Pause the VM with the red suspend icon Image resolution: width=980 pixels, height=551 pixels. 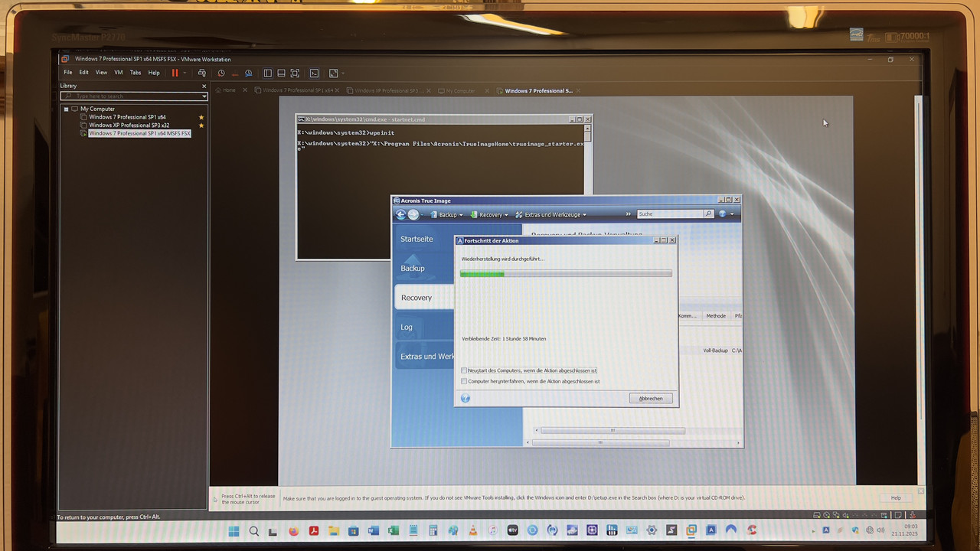(175, 73)
